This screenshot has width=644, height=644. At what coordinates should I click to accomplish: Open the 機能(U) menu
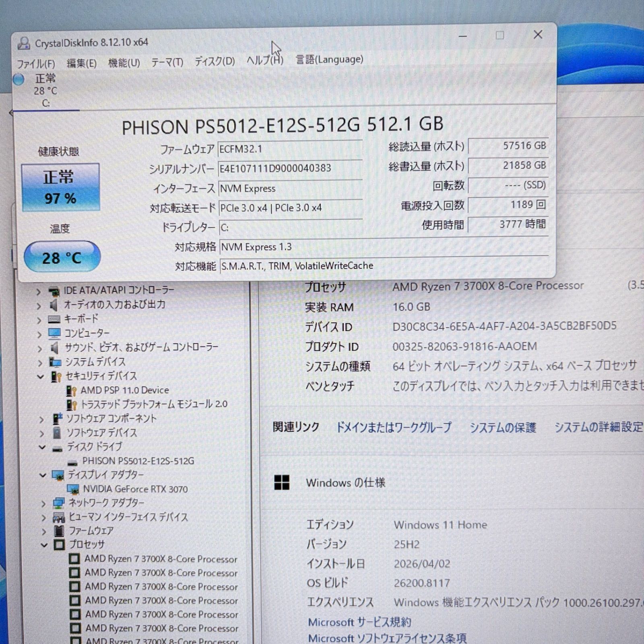pyautogui.click(x=124, y=63)
